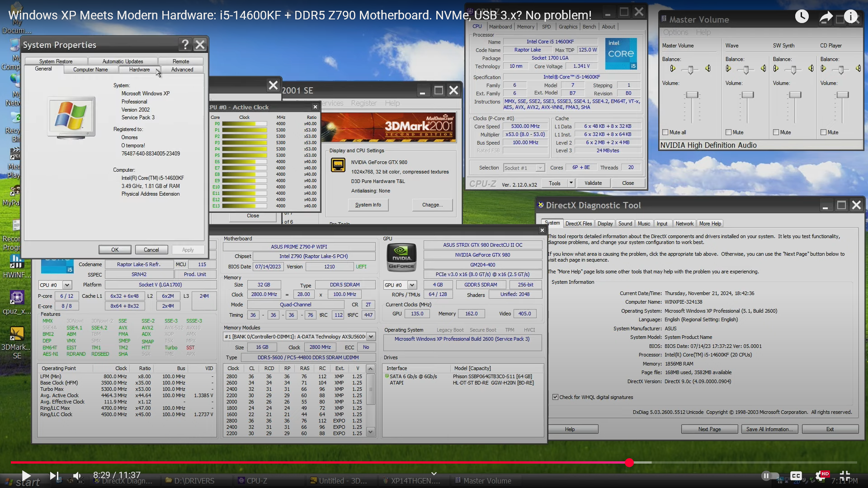
Task: Click System Info button in 3DMark
Action: (368, 205)
